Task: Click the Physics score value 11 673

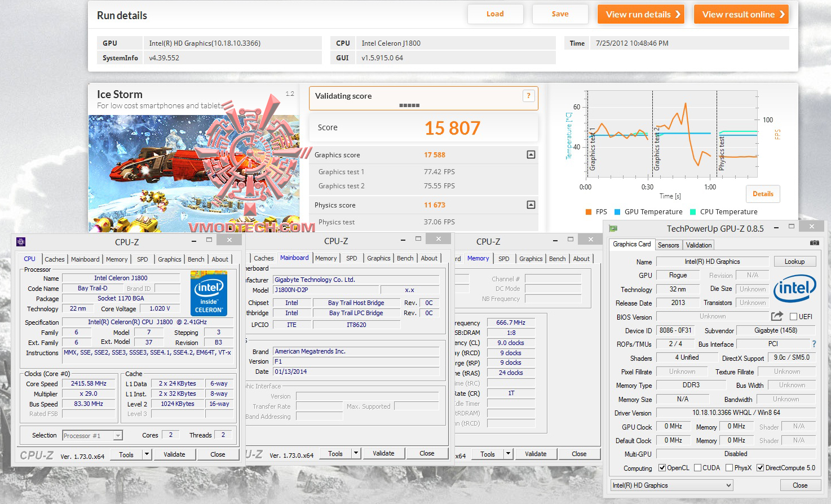Action: (435, 205)
